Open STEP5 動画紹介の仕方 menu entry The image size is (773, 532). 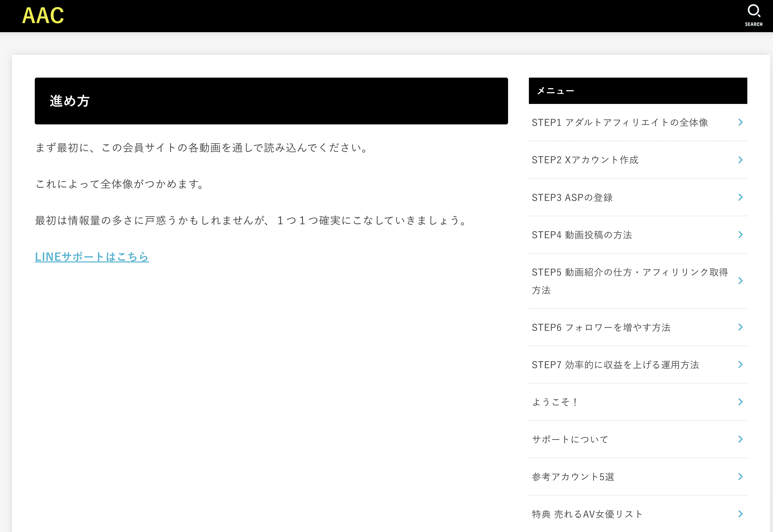[630, 281]
